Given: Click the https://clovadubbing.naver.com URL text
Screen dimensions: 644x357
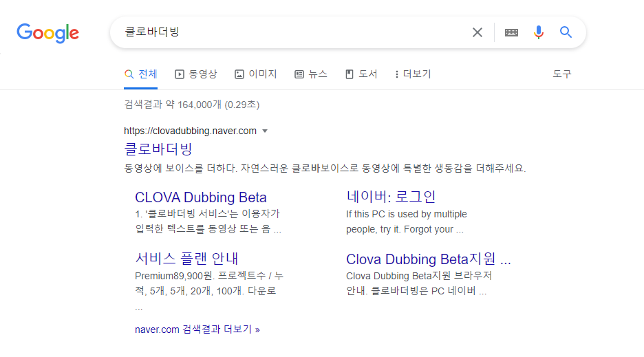Looking at the screenshot, I should pyautogui.click(x=190, y=131).
